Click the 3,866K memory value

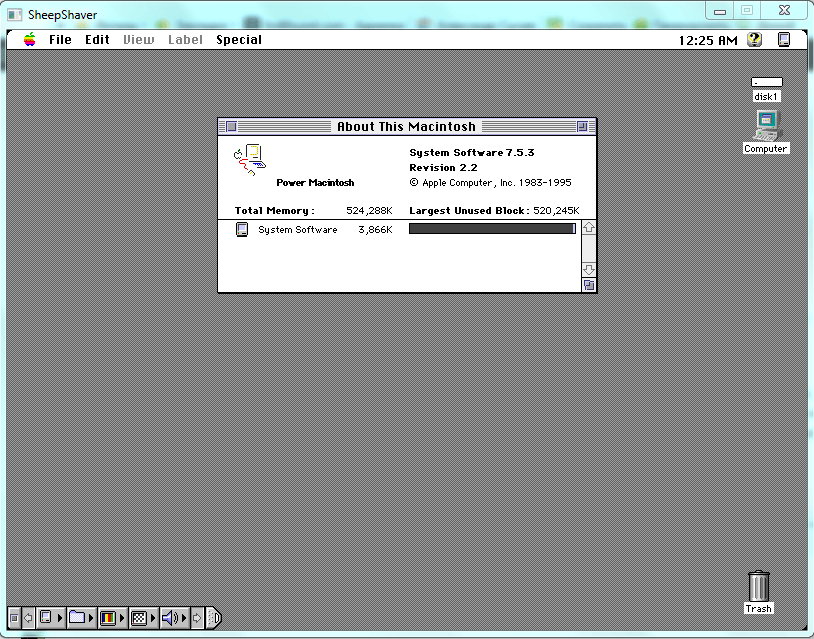point(375,230)
